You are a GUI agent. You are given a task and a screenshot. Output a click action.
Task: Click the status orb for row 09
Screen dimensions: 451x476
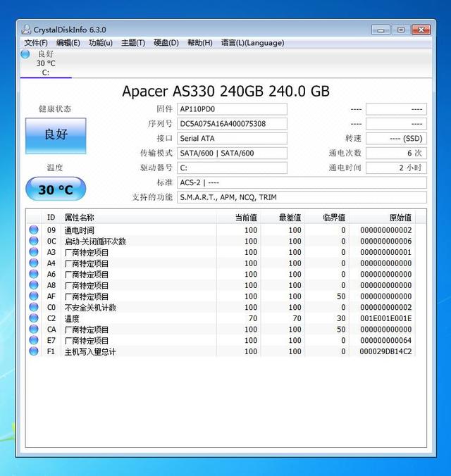click(x=34, y=230)
